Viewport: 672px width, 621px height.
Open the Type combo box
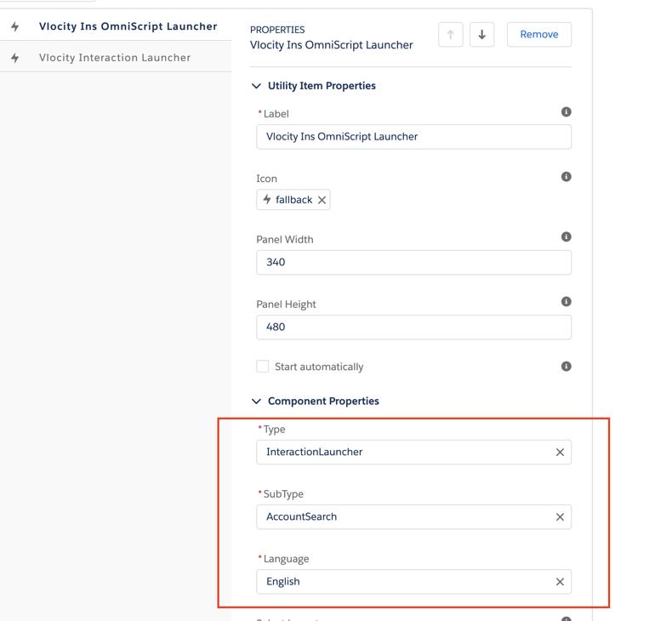[x=404, y=453]
